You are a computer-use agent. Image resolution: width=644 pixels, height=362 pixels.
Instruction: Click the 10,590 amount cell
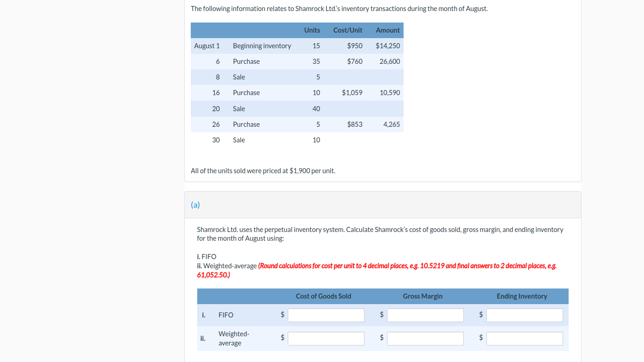tap(390, 93)
